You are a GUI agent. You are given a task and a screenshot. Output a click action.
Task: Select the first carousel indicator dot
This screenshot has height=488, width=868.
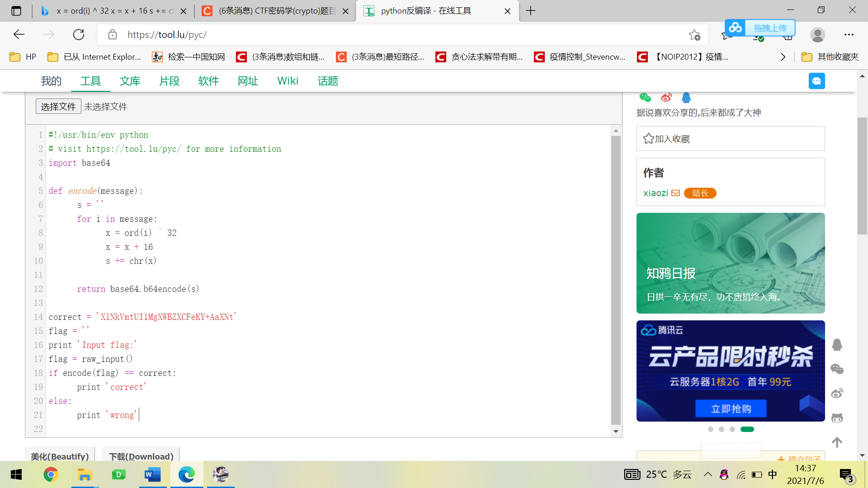[711, 429]
